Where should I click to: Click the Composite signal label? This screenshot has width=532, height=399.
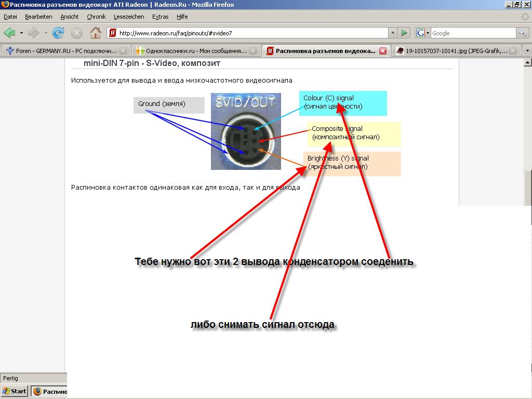point(354,134)
